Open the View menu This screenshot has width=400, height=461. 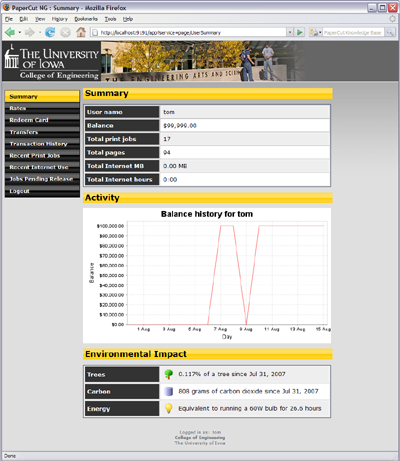point(40,19)
